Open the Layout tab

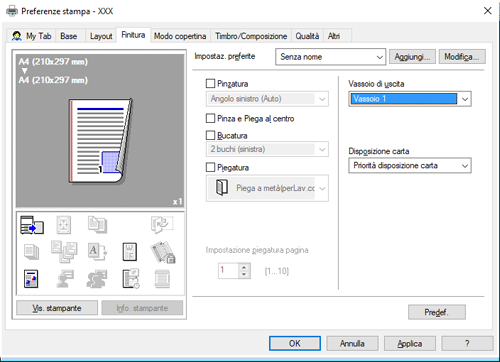click(101, 36)
